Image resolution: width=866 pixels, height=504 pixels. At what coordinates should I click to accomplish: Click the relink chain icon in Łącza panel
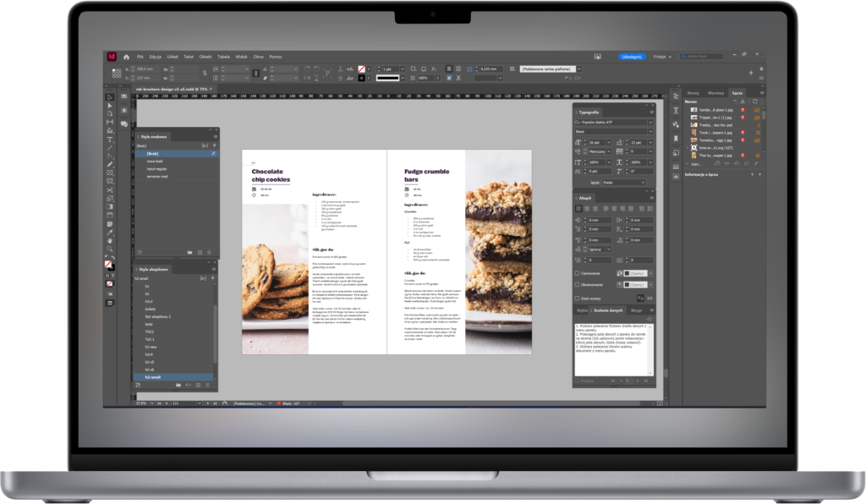point(728,163)
